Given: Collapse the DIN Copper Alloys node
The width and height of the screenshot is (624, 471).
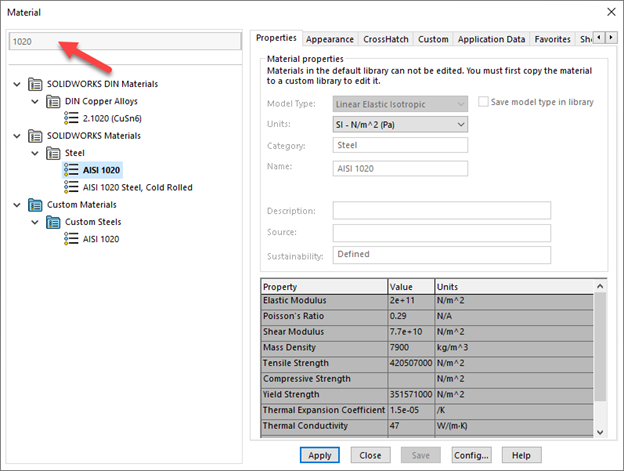Looking at the screenshot, I should click(35, 101).
